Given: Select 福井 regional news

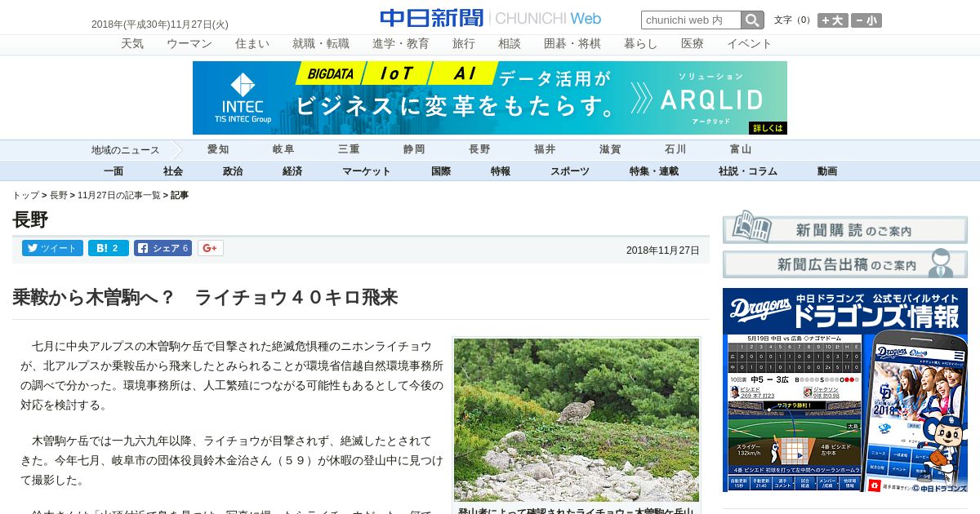Looking at the screenshot, I should point(545,150).
